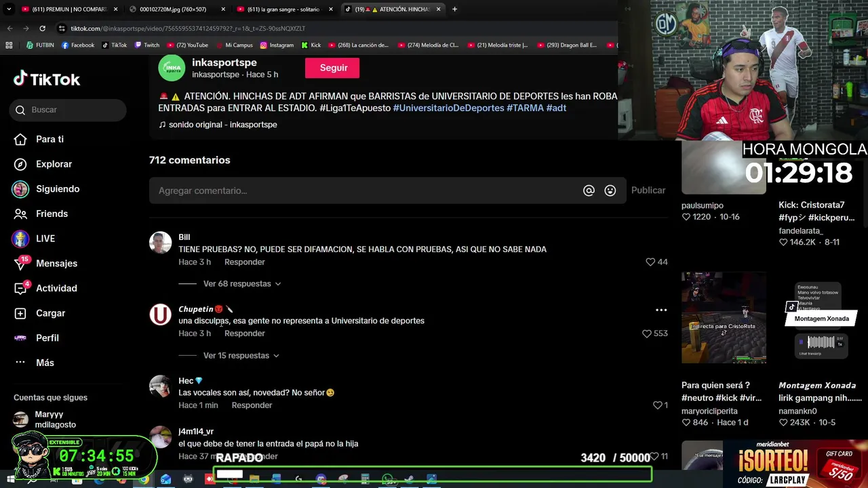Click Responder under Hec's comment
The image size is (868, 488).
252,405
